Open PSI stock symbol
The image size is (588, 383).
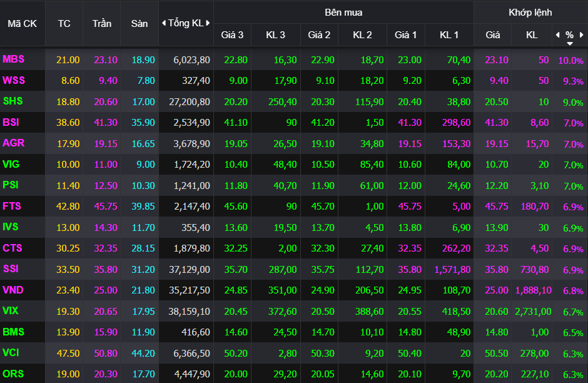[x=11, y=185]
